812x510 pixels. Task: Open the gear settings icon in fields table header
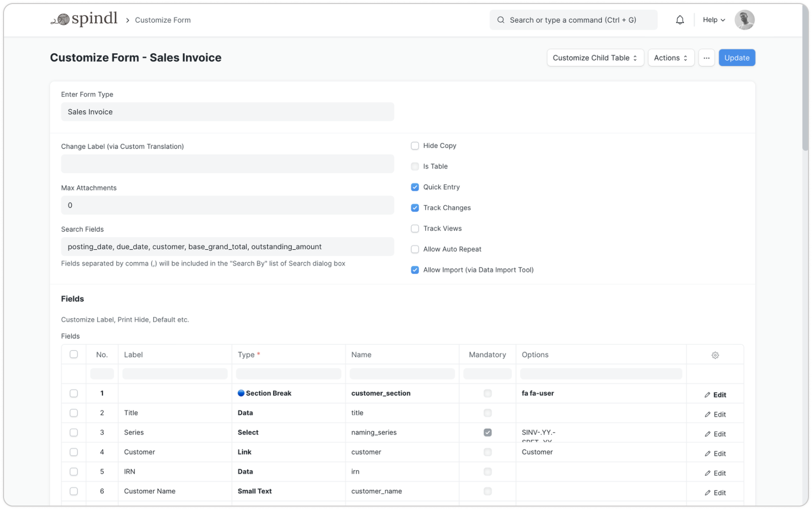click(715, 355)
